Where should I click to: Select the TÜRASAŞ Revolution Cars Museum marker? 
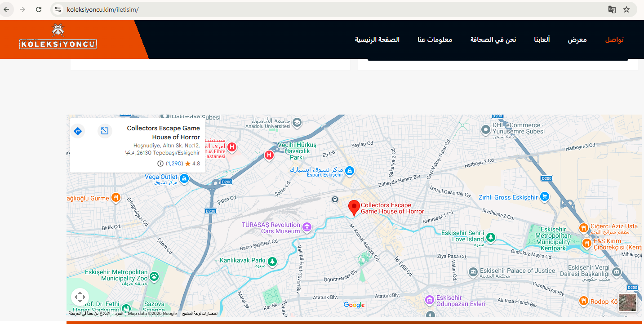tap(306, 227)
